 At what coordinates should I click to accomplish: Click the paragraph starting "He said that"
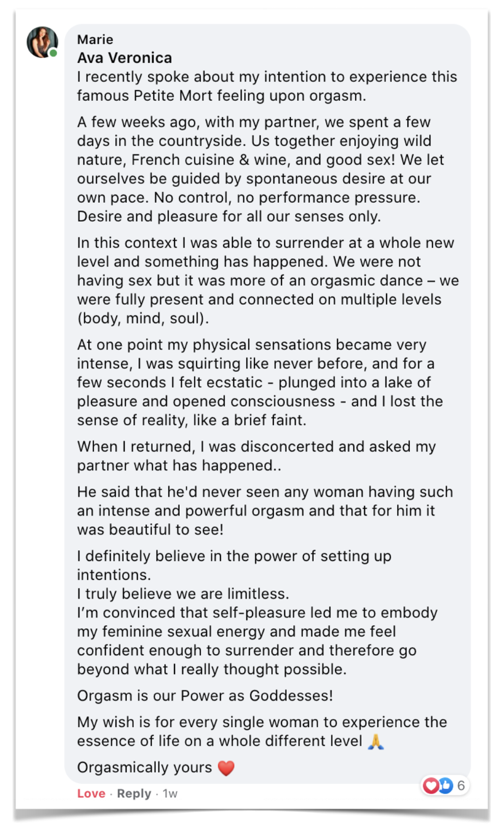pyautogui.click(x=264, y=511)
